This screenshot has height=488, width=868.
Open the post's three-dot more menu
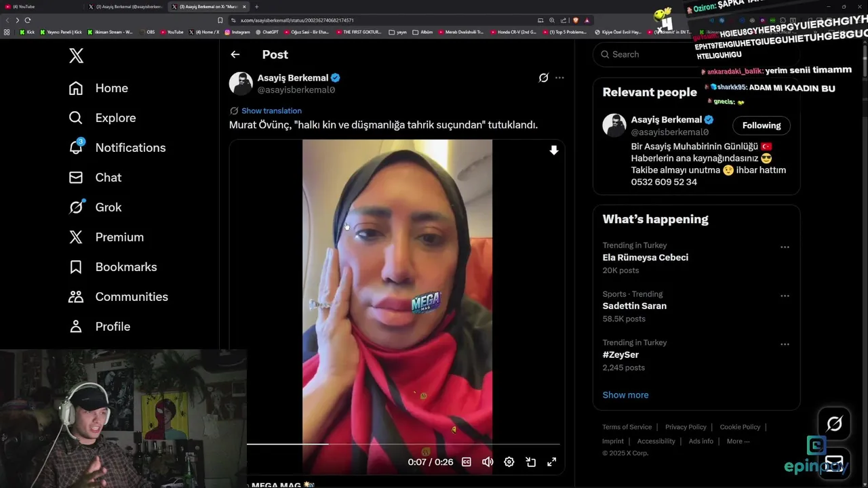(559, 78)
